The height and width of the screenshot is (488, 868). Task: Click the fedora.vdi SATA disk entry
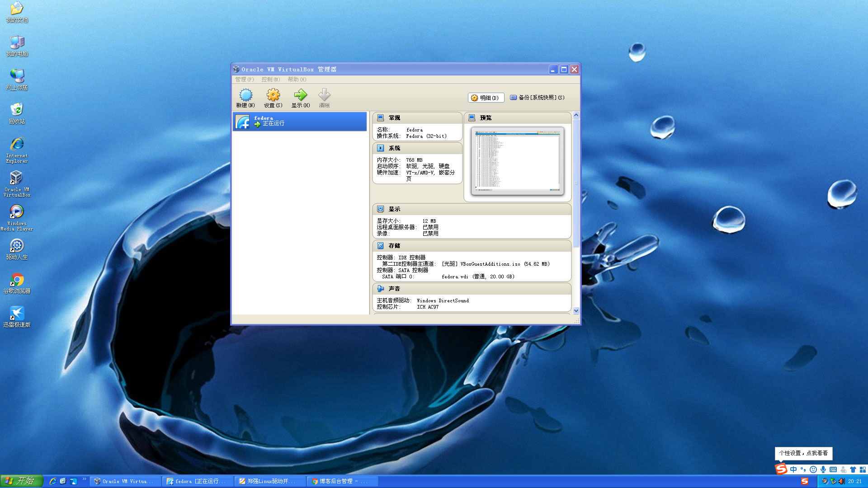click(478, 277)
